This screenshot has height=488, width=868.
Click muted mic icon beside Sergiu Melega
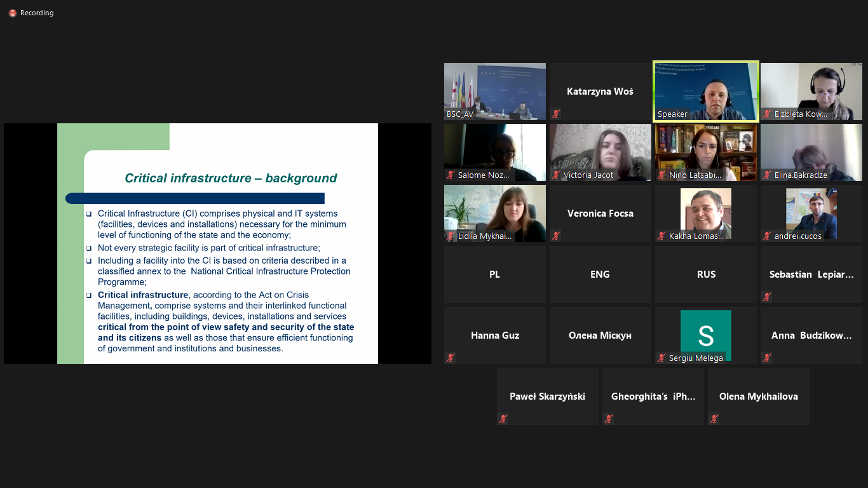(661, 358)
